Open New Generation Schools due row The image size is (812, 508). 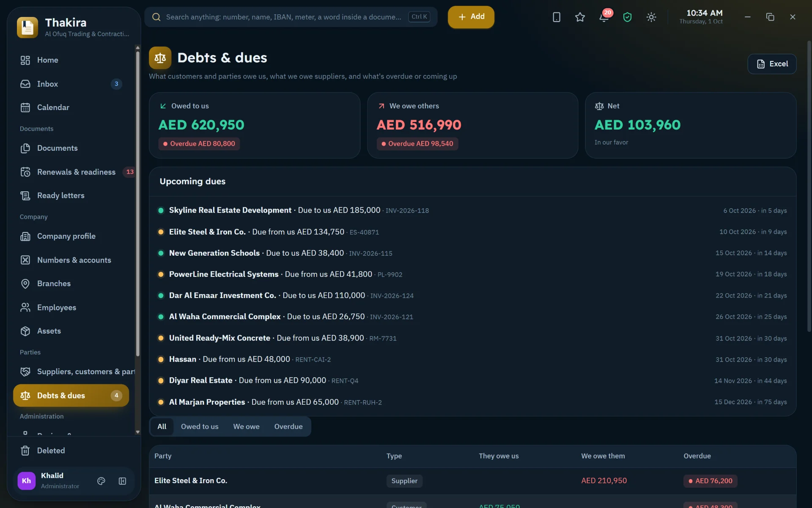click(x=472, y=253)
